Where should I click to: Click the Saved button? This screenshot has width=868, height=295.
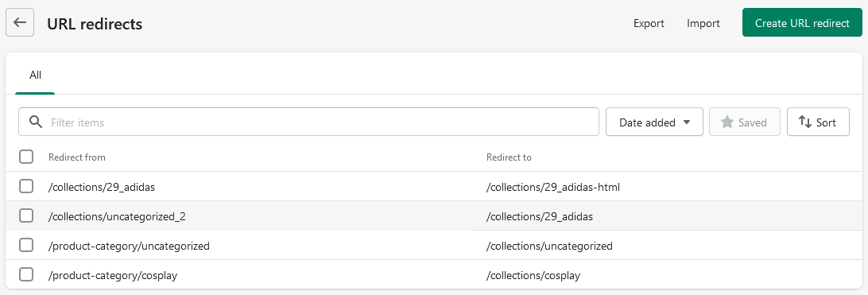coord(745,122)
